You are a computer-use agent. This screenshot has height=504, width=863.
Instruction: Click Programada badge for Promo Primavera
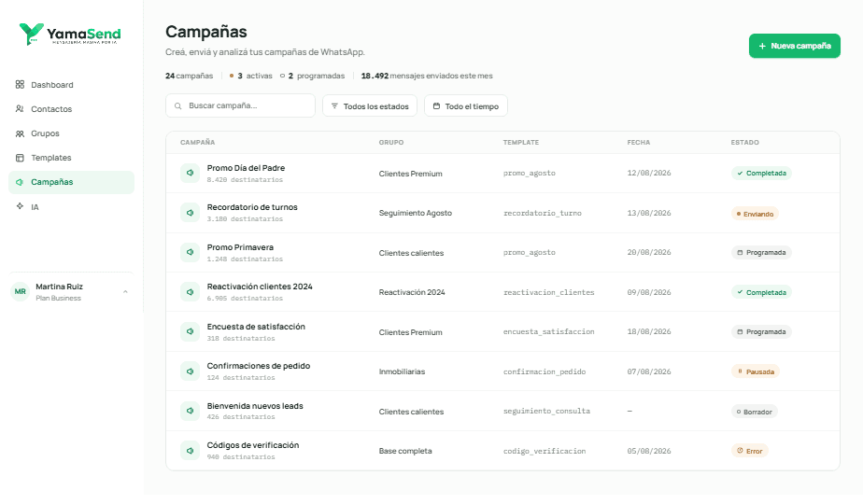[x=761, y=253]
